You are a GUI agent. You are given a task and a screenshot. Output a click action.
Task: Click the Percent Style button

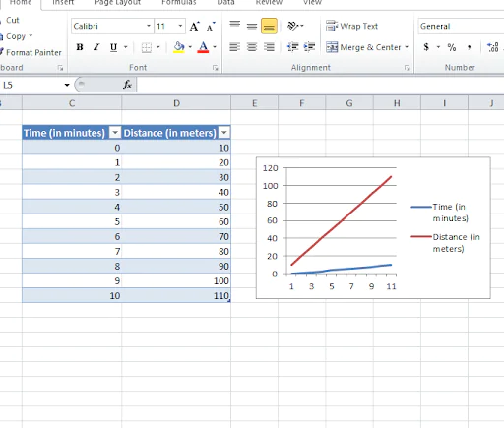452,47
